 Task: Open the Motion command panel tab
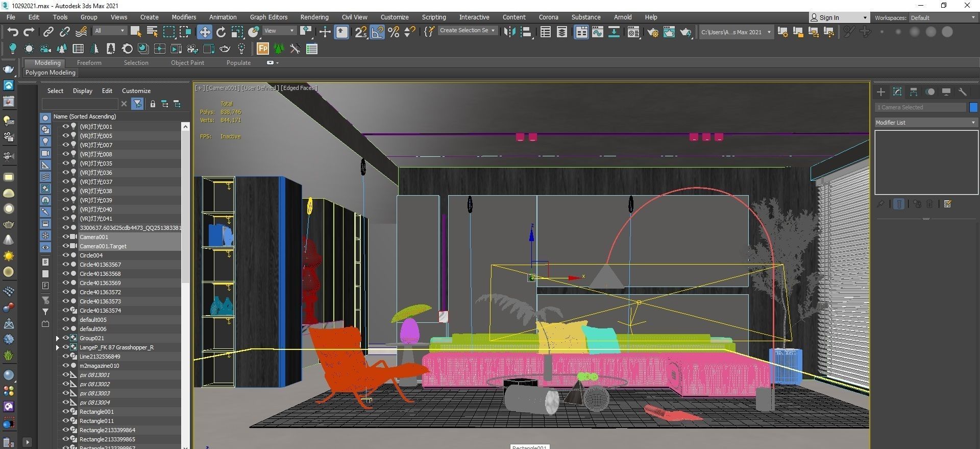[930, 92]
